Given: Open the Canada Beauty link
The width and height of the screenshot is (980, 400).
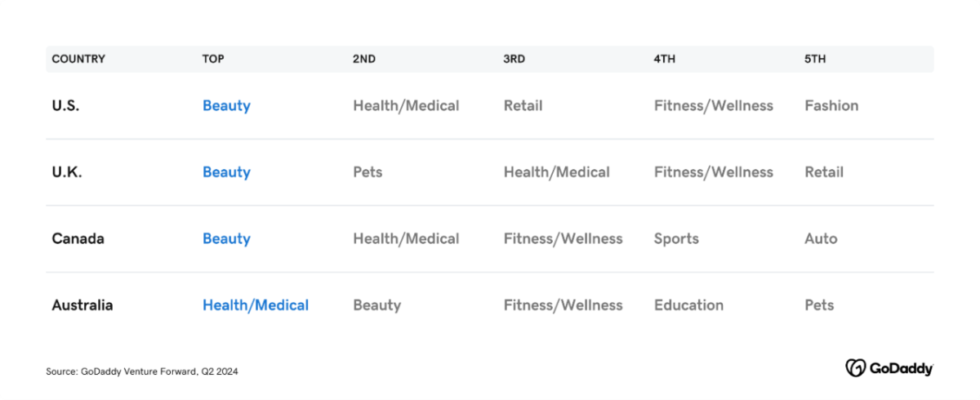Looking at the screenshot, I should [x=226, y=238].
